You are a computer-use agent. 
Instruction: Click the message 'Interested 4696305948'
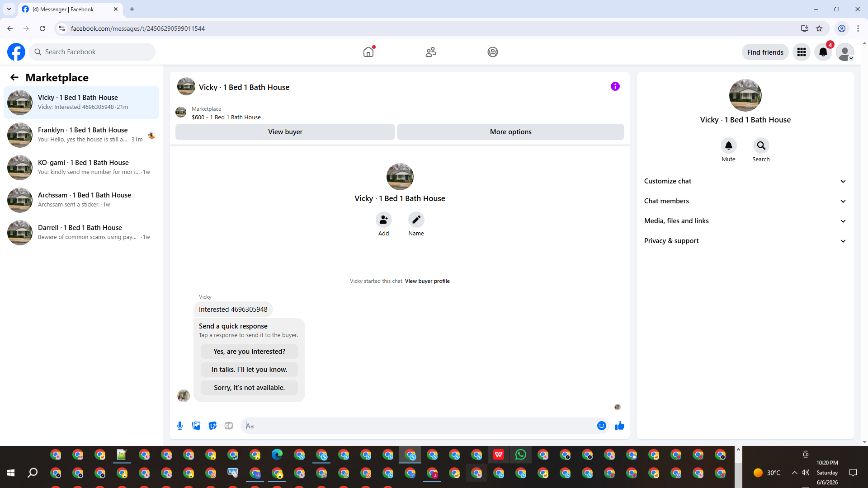click(x=233, y=310)
